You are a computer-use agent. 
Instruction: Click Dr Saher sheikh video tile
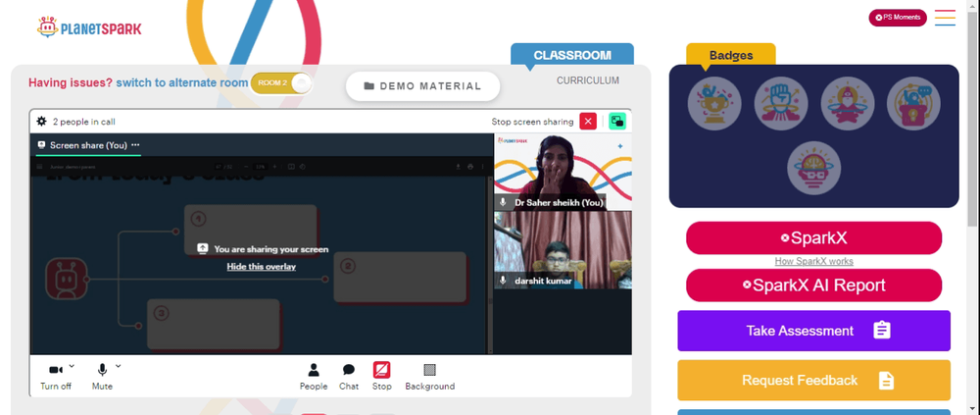click(x=563, y=172)
